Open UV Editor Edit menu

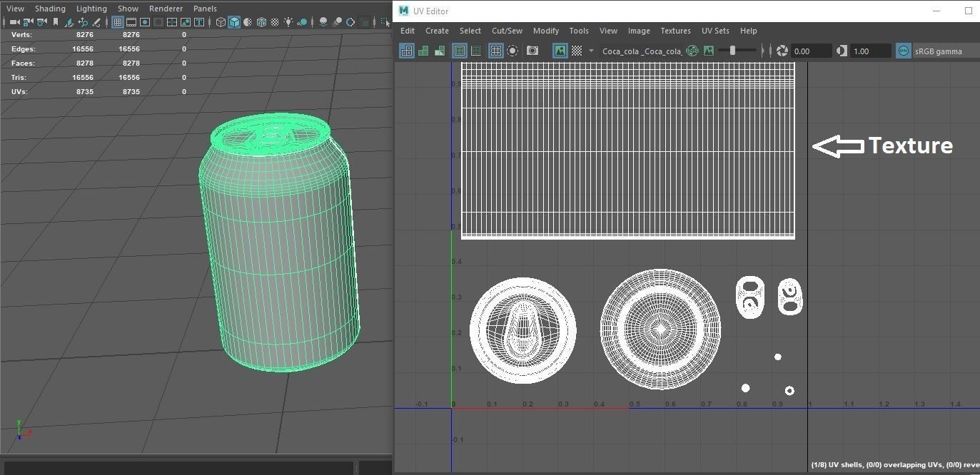coord(408,31)
